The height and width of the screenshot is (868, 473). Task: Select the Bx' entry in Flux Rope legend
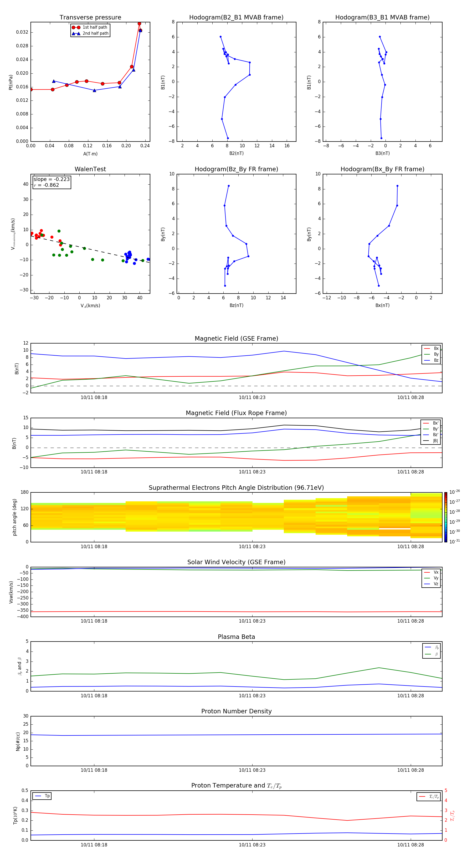[x=431, y=423]
